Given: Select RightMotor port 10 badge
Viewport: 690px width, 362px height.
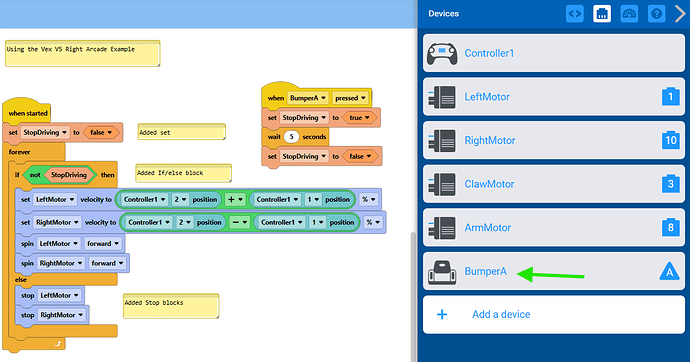Looking at the screenshot, I should [671, 140].
